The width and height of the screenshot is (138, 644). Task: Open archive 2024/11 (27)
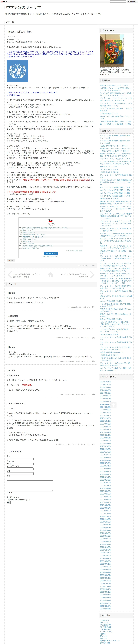pos(105,385)
